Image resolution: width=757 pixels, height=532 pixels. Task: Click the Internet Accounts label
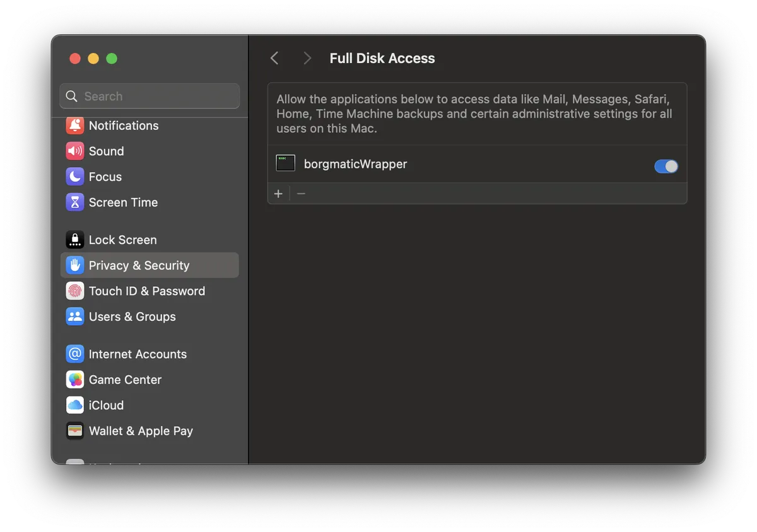coord(138,354)
